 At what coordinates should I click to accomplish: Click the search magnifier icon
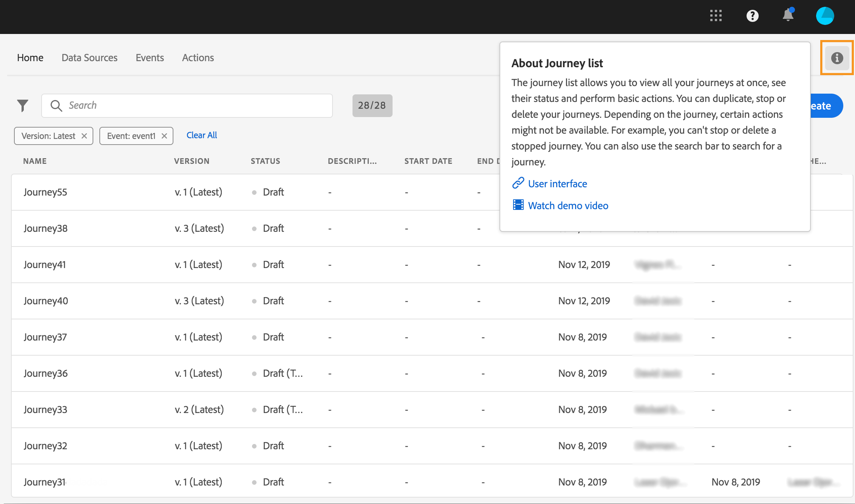point(56,106)
